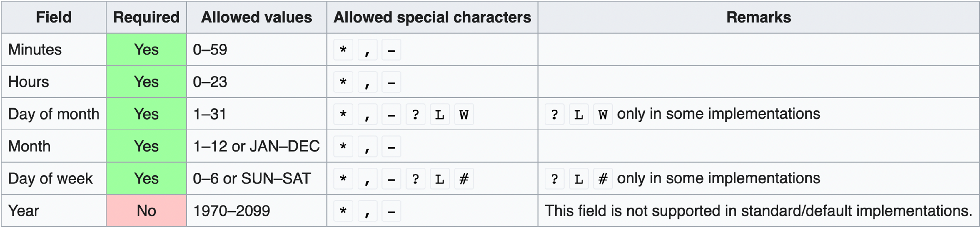The height and width of the screenshot is (227, 980).
Task: Click the '1970–2099' allowed values cell
Action: pyautogui.click(x=232, y=211)
